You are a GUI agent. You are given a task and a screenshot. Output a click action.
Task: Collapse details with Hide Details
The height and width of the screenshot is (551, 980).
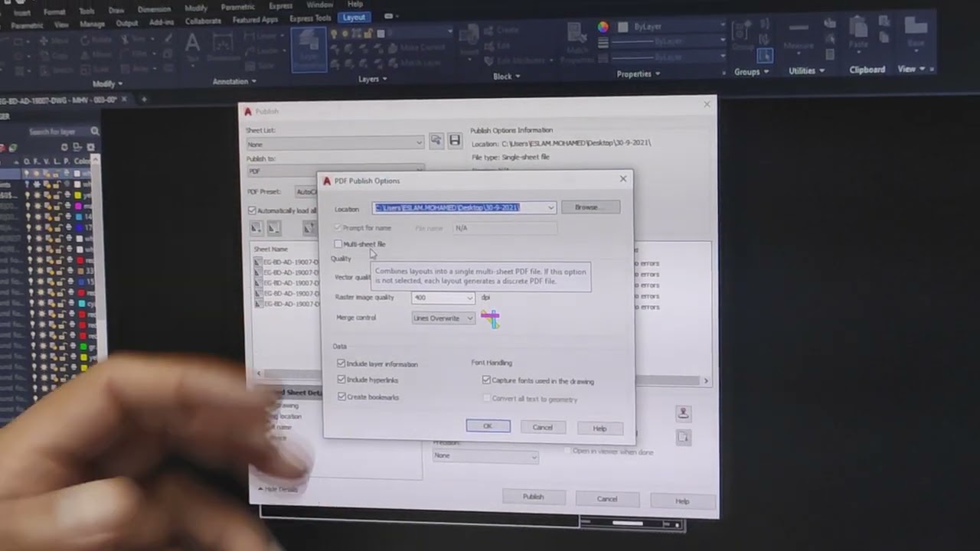(278, 489)
